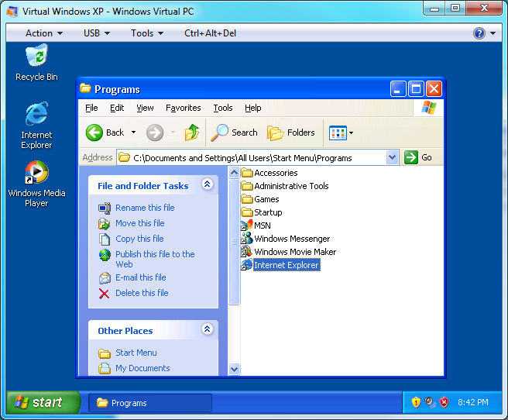Click the red Delete X icon
The width and height of the screenshot is (508, 420).
[x=104, y=294]
